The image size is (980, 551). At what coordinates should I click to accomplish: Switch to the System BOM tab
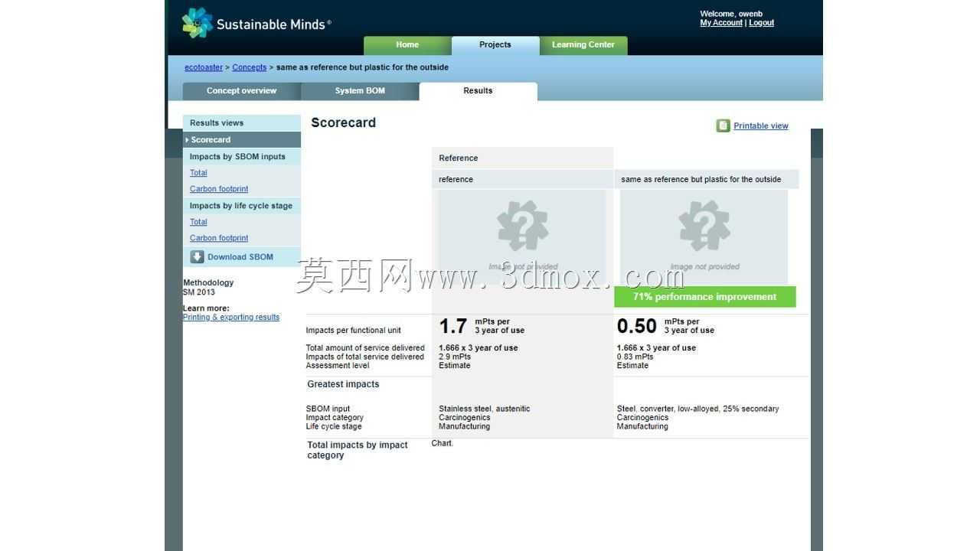click(x=360, y=91)
